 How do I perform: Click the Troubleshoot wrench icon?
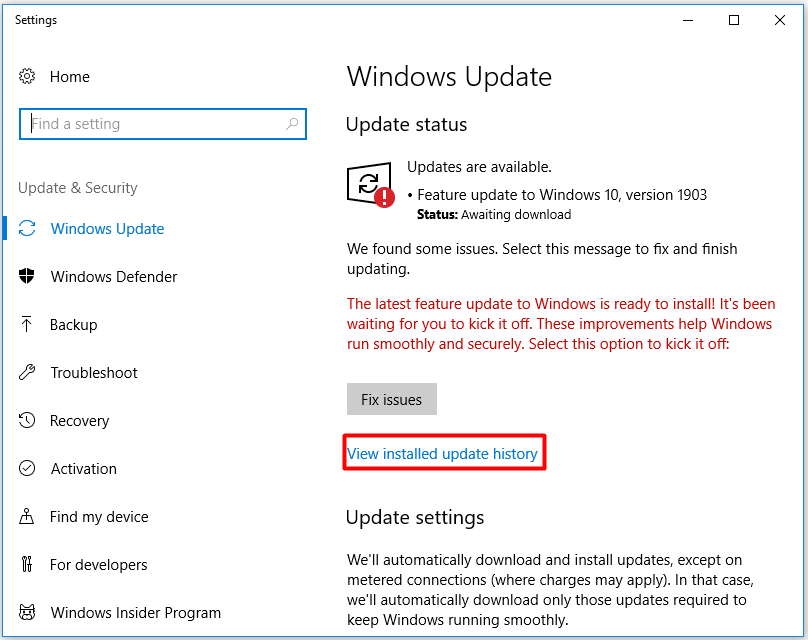pyautogui.click(x=27, y=372)
